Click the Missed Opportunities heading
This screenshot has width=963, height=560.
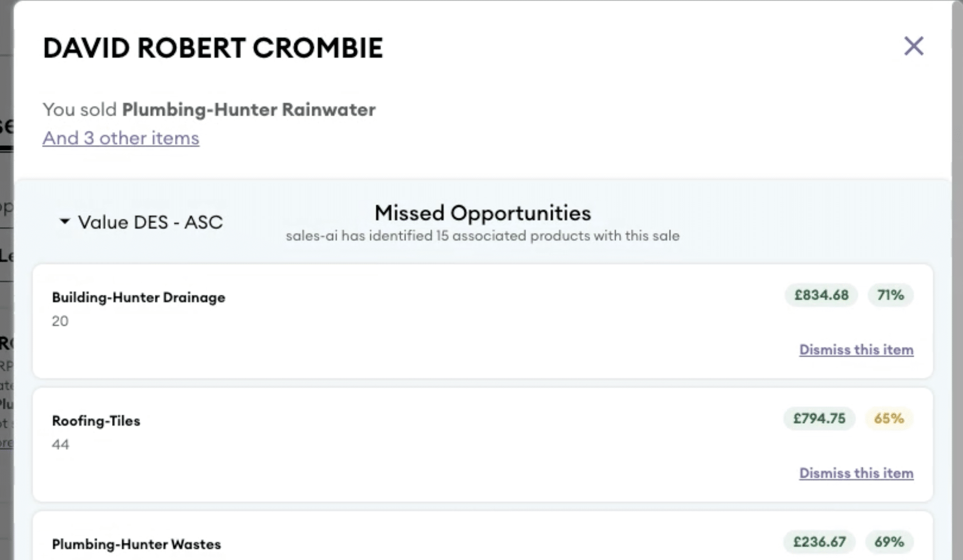[x=483, y=213]
